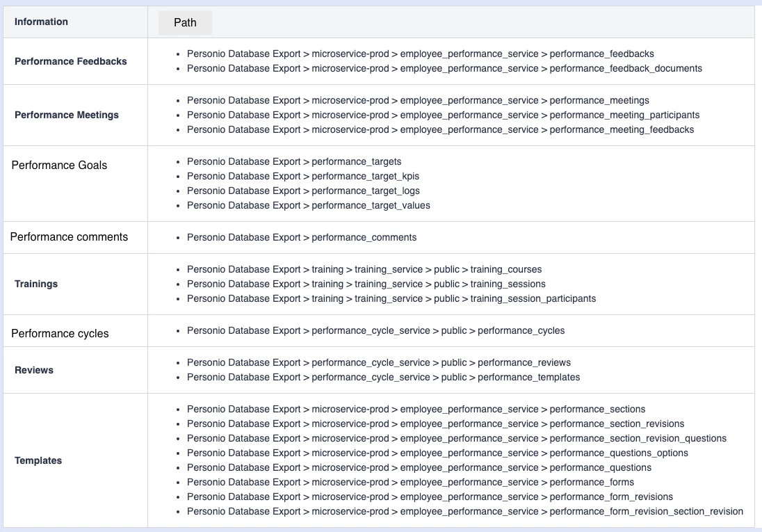Click the path ending in performance_section_revisions

pos(435,424)
